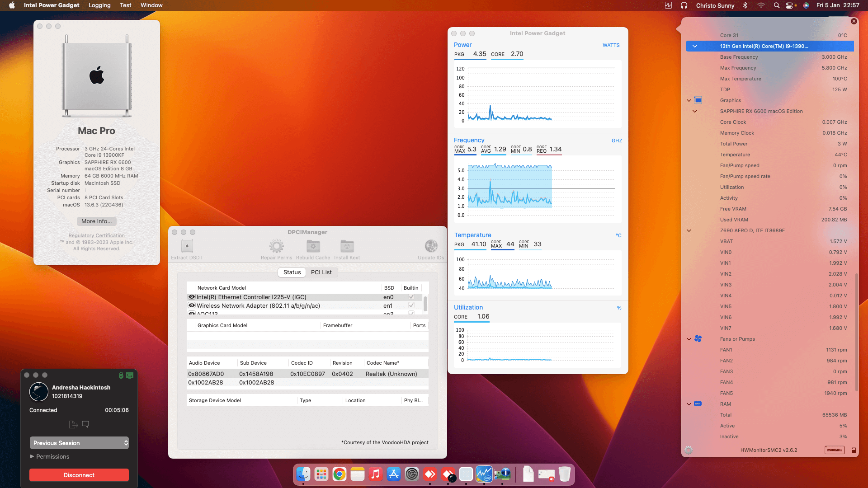Click Install Kext folder icon
The width and height of the screenshot is (868, 488).
tap(347, 246)
